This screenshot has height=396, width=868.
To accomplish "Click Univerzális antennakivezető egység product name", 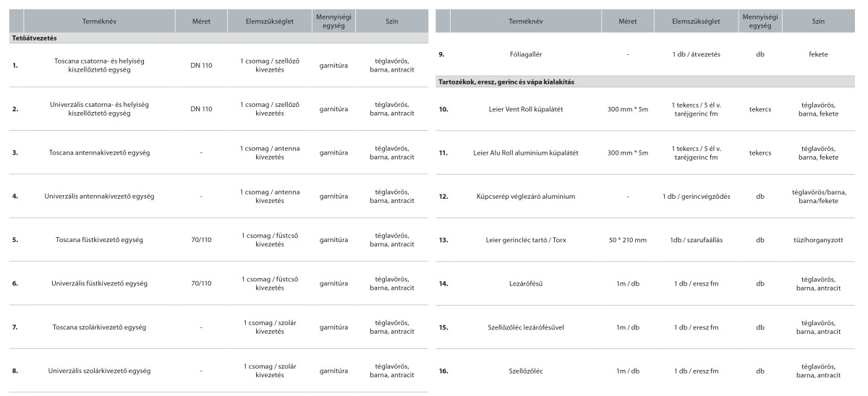I will click(101, 196).
